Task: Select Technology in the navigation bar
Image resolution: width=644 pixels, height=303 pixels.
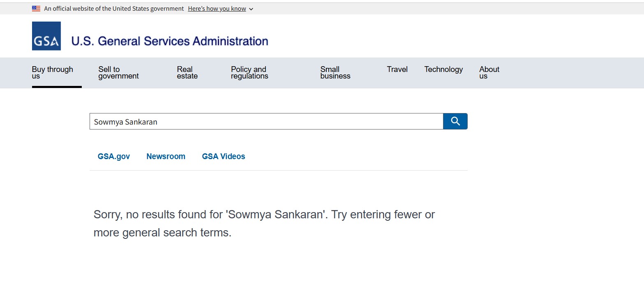Action: [443, 69]
